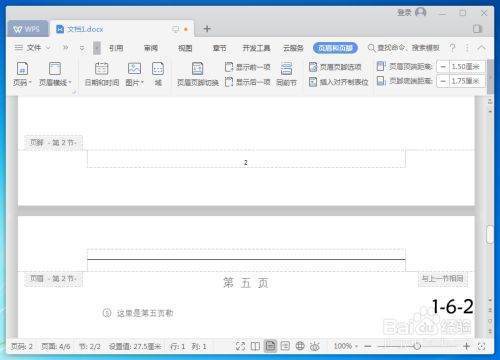Insert a 域 (field)
This screenshot has width=500, height=360.
click(158, 74)
